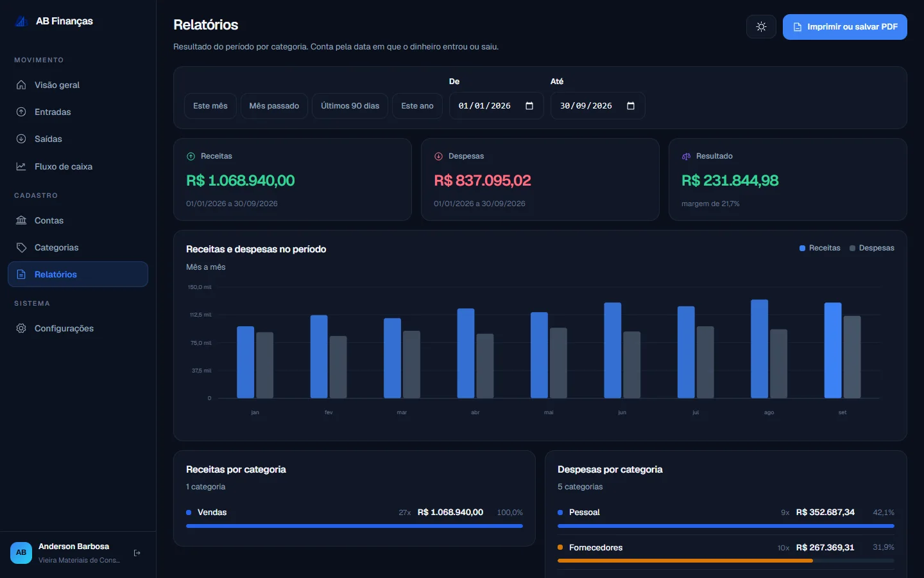Click the Receitas card arrow icon
This screenshot has height=578, width=924.
point(191,156)
